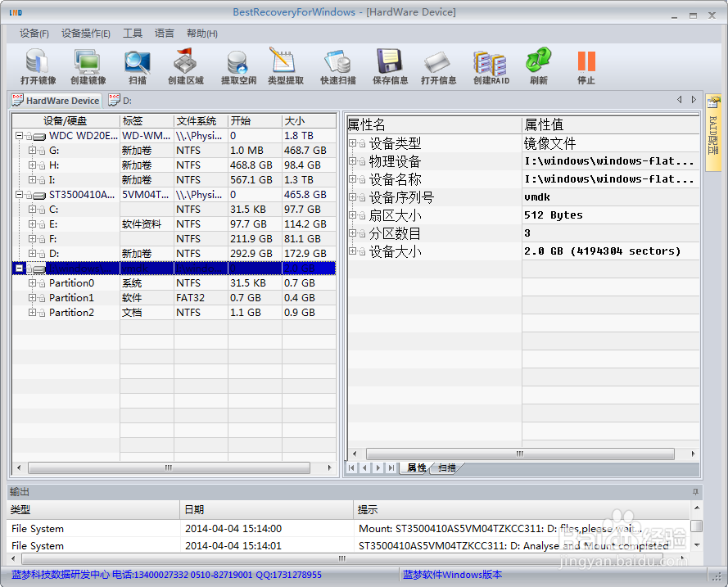Select Partition1 FAT32 row
This screenshot has height=587, width=728.
pyautogui.click(x=174, y=297)
